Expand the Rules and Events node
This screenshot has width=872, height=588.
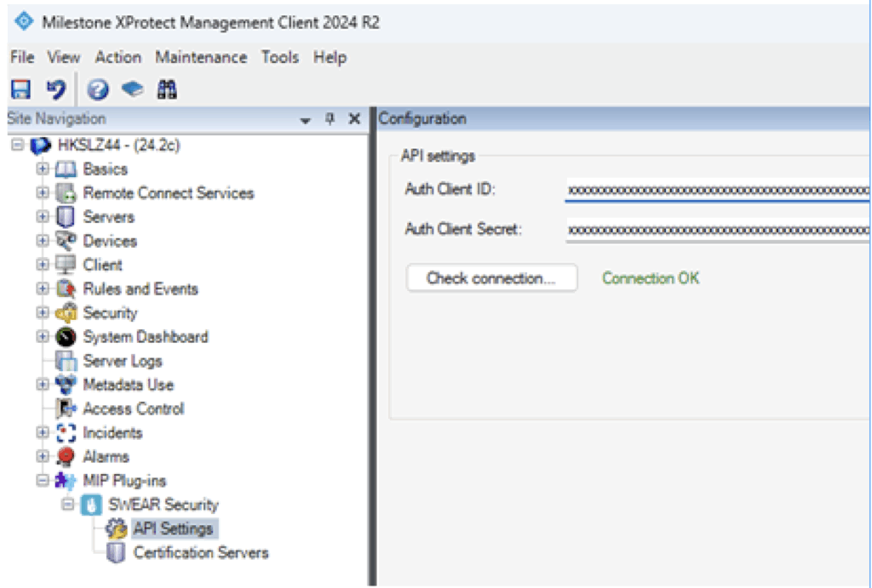43,289
